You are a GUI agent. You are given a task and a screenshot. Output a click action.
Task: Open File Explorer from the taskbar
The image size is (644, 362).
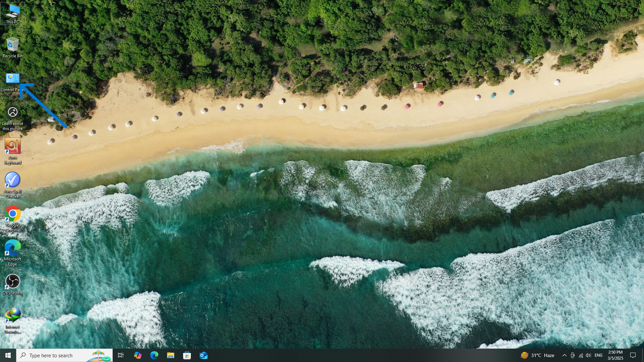click(x=170, y=355)
